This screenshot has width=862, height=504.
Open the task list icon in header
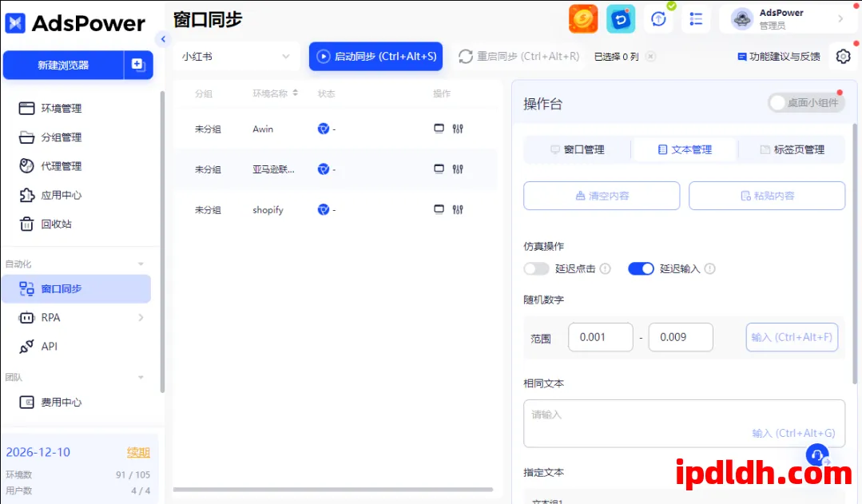point(696,19)
